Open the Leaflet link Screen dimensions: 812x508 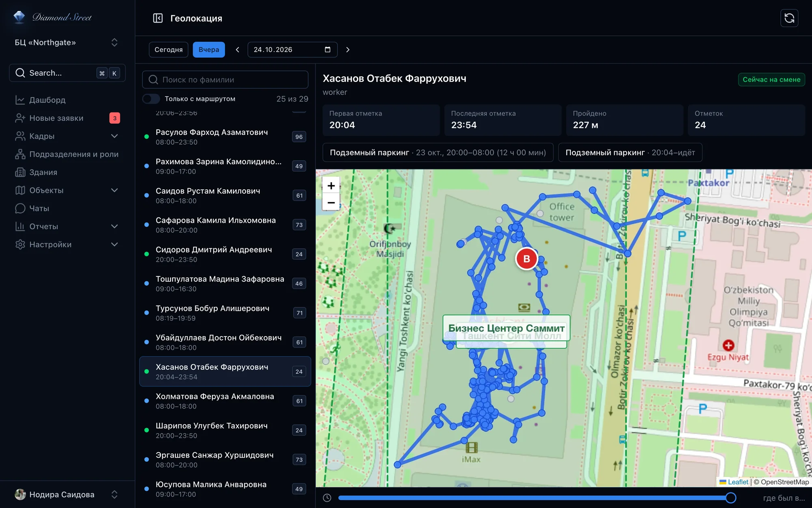(x=738, y=482)
